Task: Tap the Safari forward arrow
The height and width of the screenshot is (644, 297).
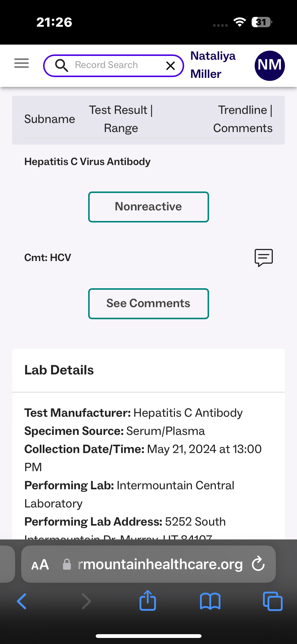Action: pyautogui.click(x=86, y=601)
